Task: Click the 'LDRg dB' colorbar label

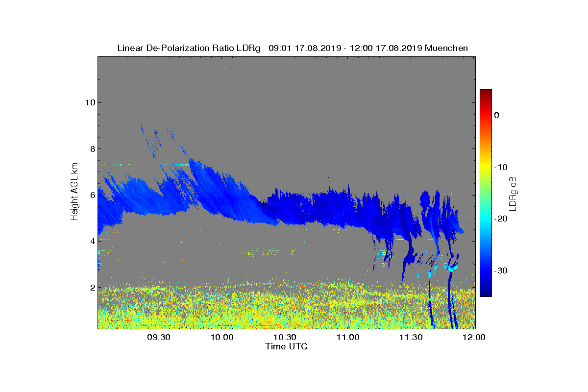Action: [x=513, y=193]
